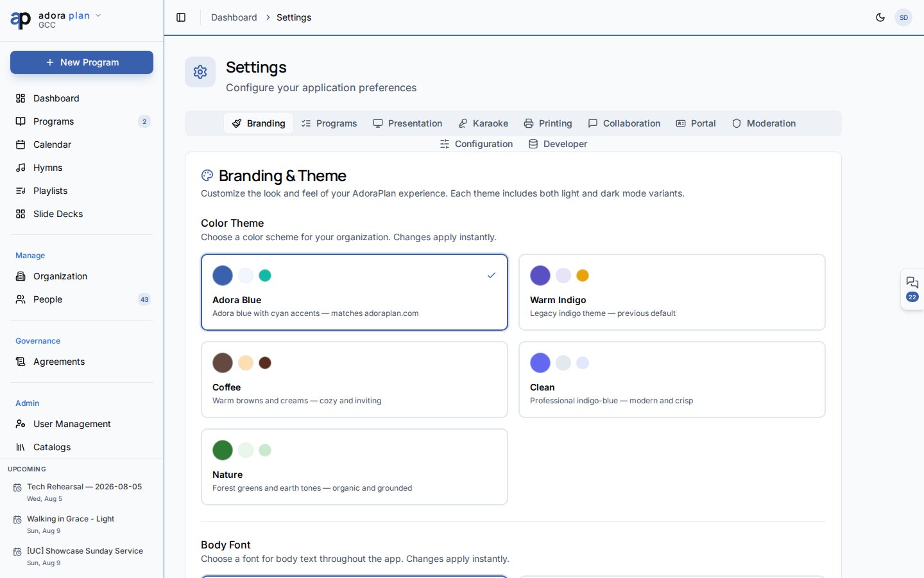
Task: Open the chat panel with 22 messages
Action: pos(912,289)
